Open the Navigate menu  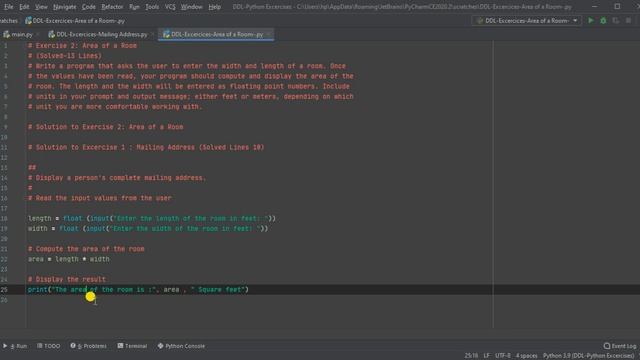click(x=64, y=7)
